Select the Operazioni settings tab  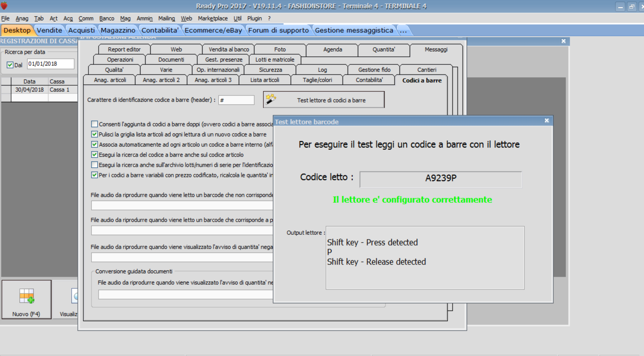click(x=120, y=59)
